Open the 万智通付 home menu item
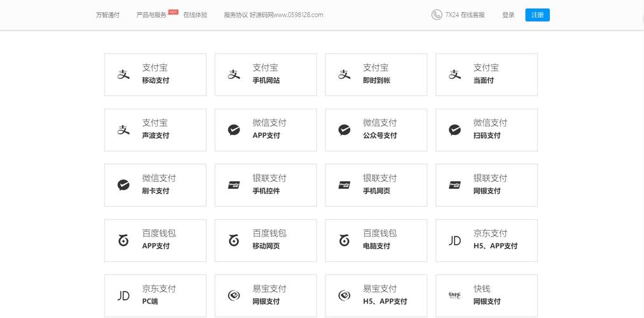 pos(107,15)
